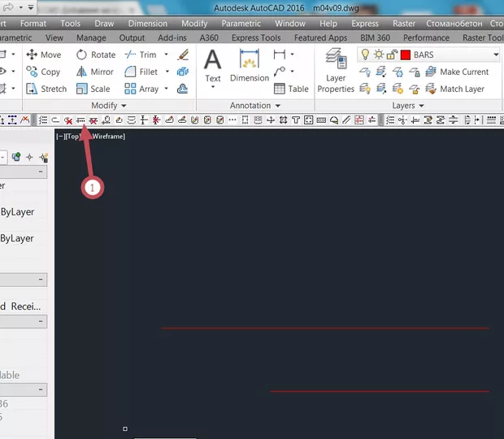Select the Scale tool
Viewport: 504px width, 439px height.
point(93,89)
